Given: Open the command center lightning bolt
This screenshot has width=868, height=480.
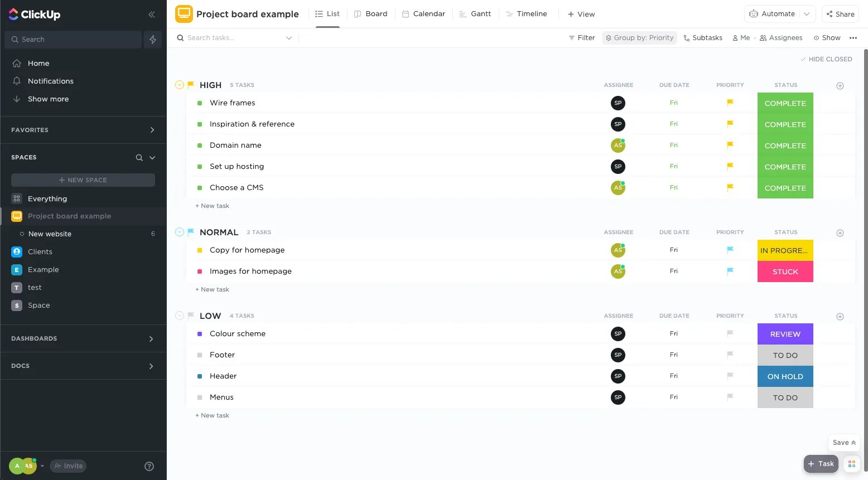Looking at the screenshot, I should tap(152, 39).
